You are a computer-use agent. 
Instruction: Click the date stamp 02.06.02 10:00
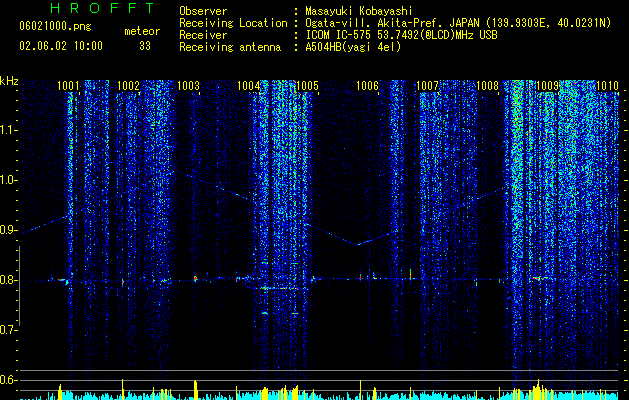(61, 46)
